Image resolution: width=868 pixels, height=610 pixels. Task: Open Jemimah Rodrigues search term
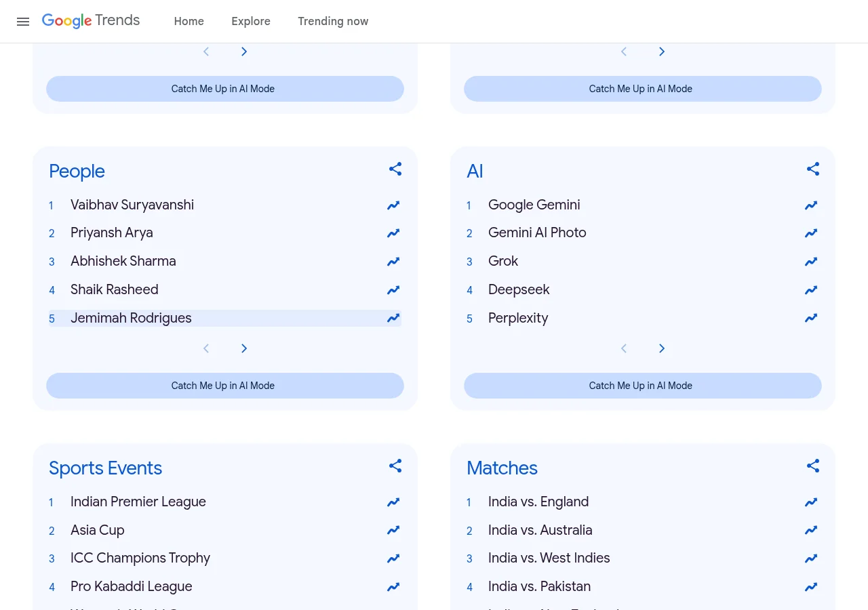131,318
